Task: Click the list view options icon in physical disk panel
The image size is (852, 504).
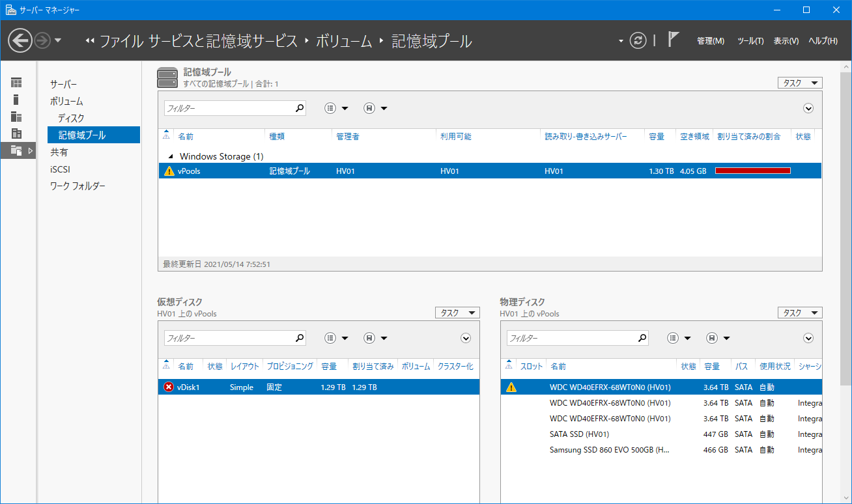Action: (x=673, y=338)
